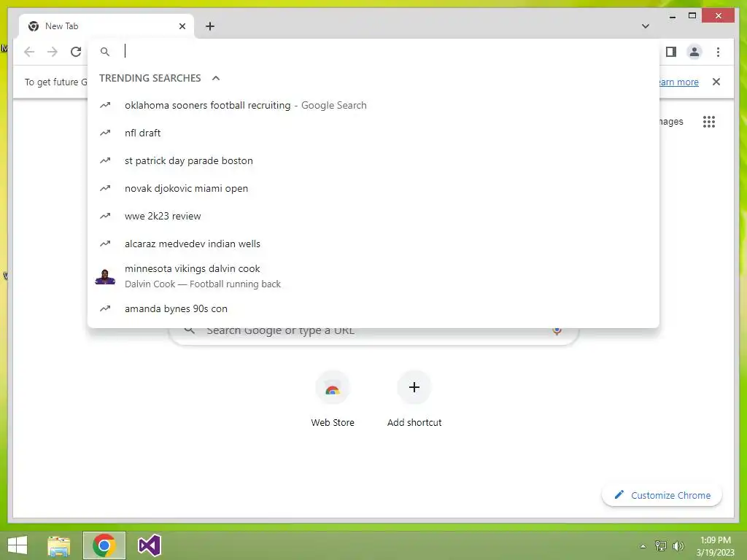The image size is (747, 560).
Task: Click the omnibox search magnifier icon
Action: click(x=105, y=52)
